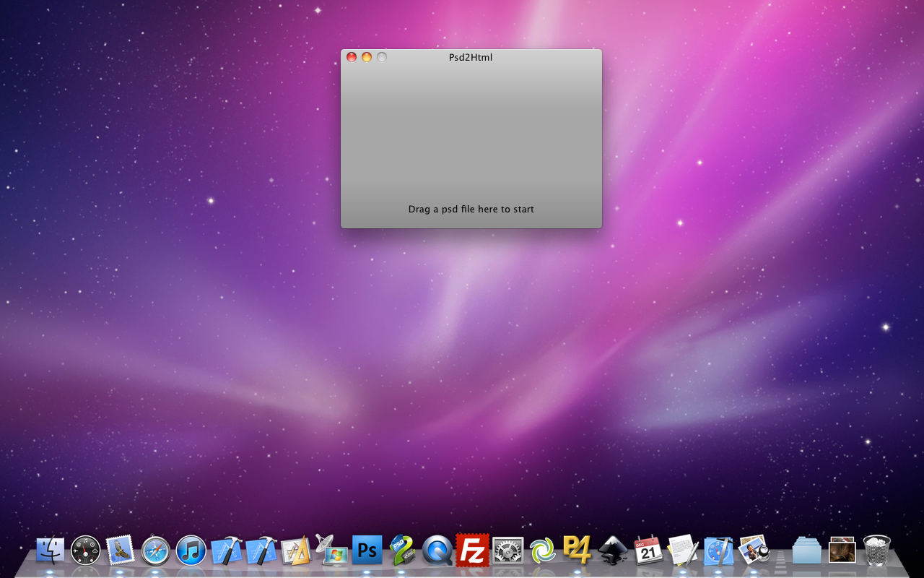Open Preview app in the dock
The height and width of the screenshot is (578, 924).
[754, 551]
